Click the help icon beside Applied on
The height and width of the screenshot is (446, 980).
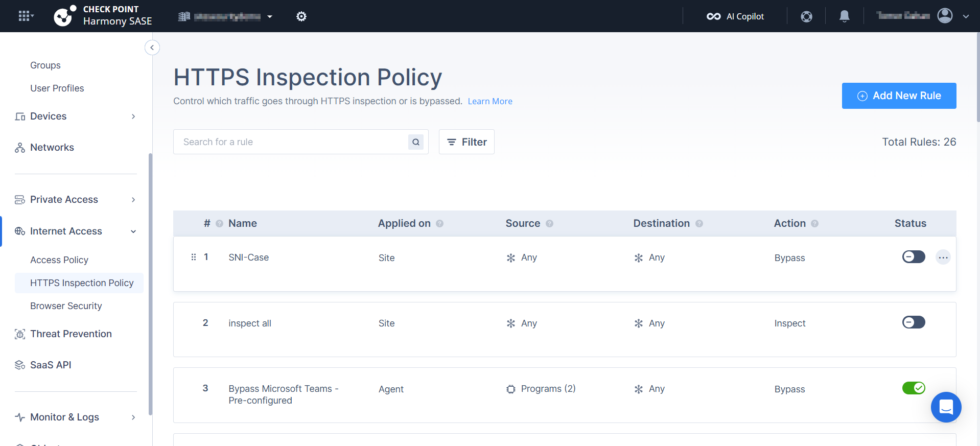coord(439,224)
